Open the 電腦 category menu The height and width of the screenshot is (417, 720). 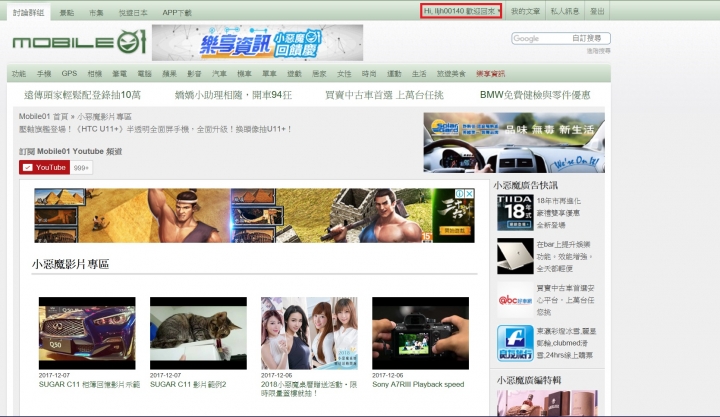point(145,73)
